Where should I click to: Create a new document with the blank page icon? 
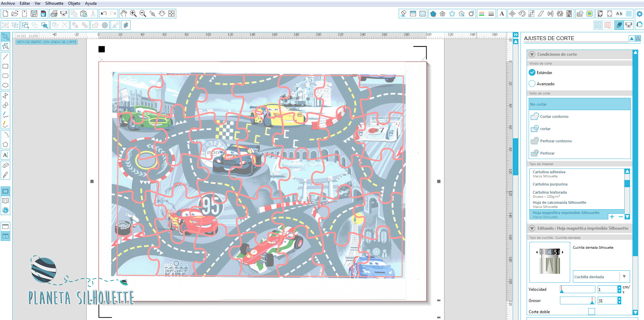pyautogui.click(x=5, y=14)
